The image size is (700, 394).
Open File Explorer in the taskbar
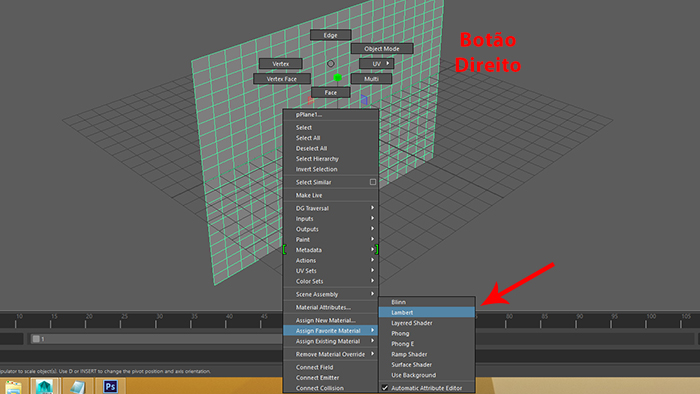13,386
